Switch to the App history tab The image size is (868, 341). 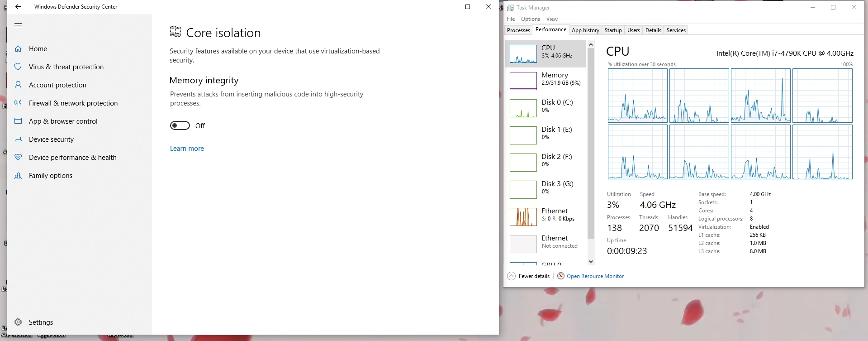585,30
